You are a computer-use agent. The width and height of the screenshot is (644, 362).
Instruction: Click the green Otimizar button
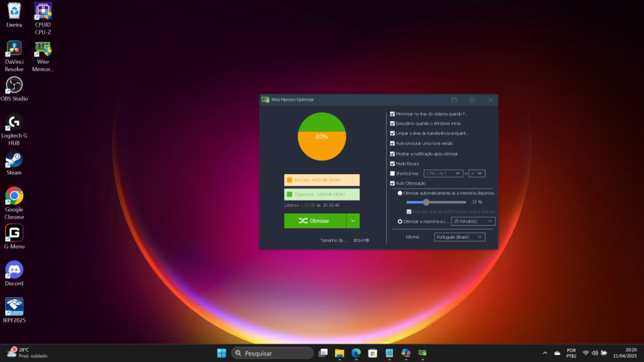tap(314, 221)
